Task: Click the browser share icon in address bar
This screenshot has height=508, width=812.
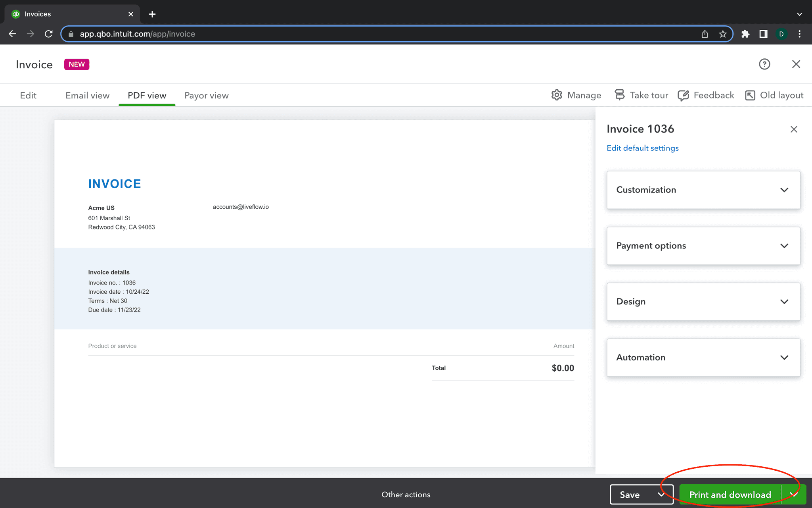Action: [x=704, y=34]
